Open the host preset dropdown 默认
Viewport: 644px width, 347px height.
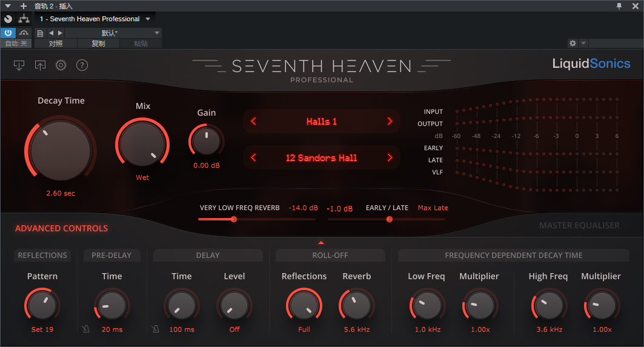113,33
